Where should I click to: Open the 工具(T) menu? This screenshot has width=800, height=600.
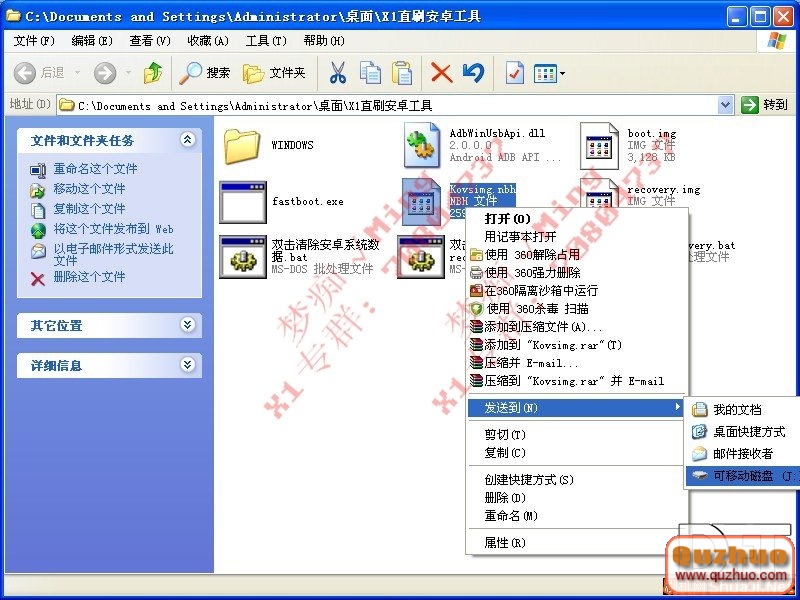266,41
